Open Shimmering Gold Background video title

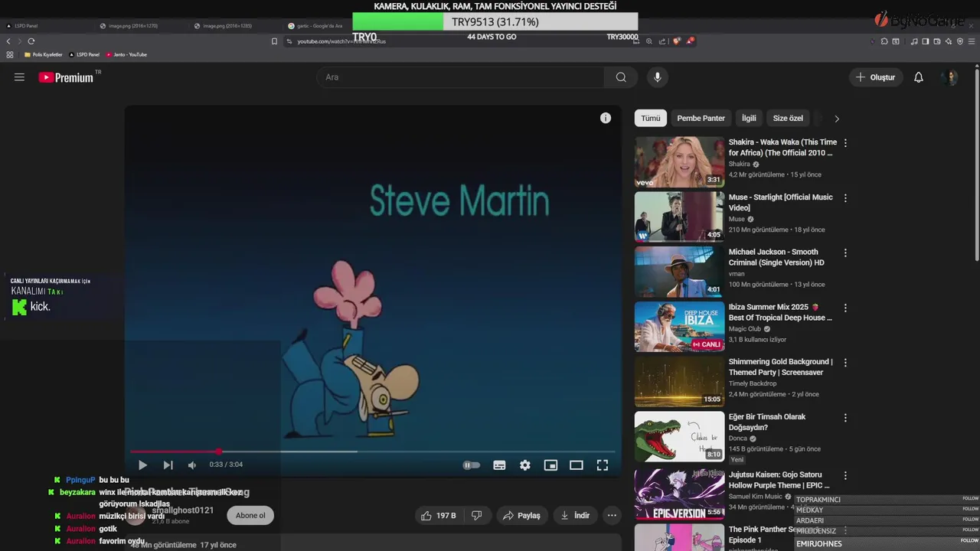click(x=780, y=367)
